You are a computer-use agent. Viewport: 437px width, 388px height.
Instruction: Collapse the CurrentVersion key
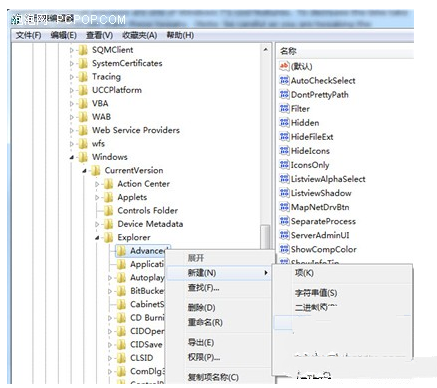click(84, 171)
